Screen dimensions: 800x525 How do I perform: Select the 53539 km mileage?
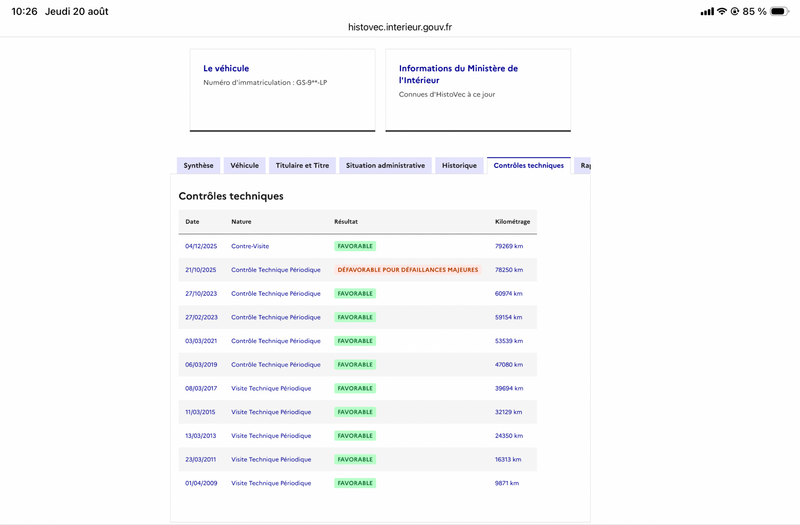[509, 341]
